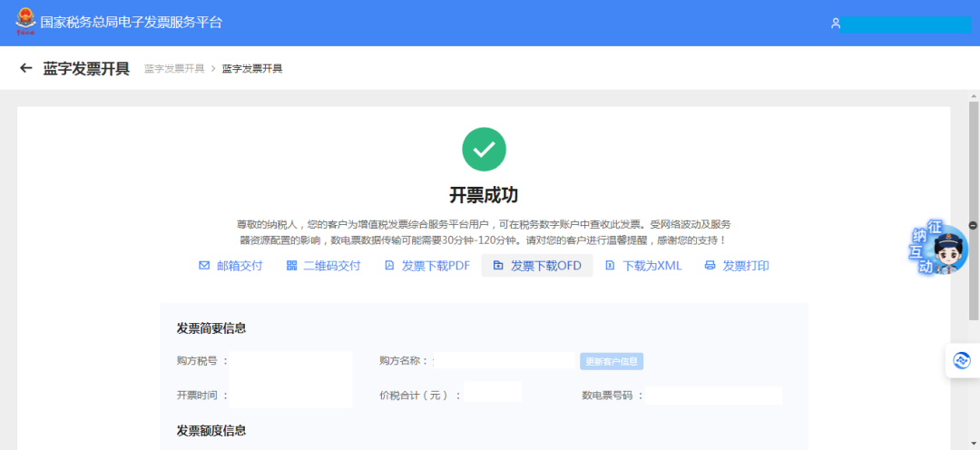This screenshot has height=450, width=980.
Task: Click the 开票时间 label
Action: [x=202, y=395]
